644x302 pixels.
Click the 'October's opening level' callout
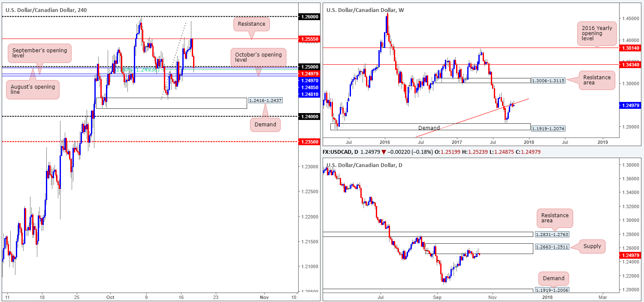click(x=259, y=57)
